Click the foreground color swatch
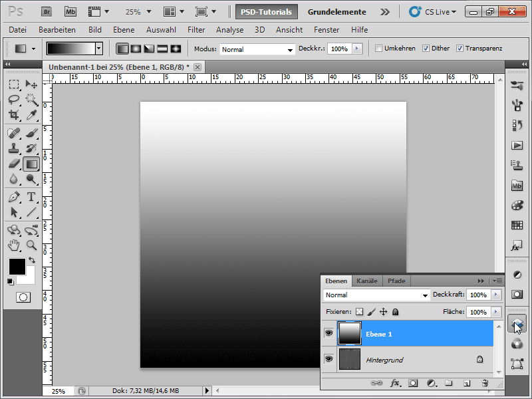532x399 pixels. 17,267
